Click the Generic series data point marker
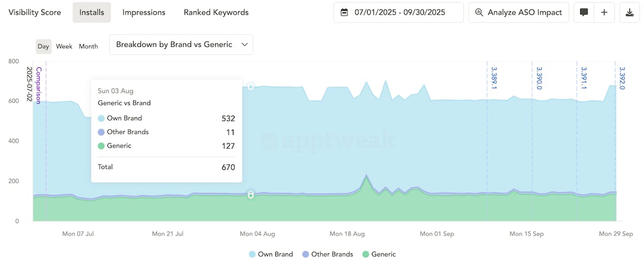The height and width of the screenshot is (264, 644). (251, 195)
